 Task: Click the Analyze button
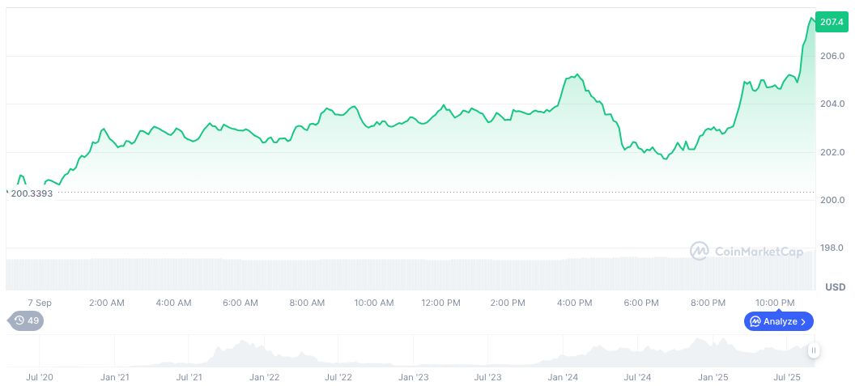pyautogui.click(x=778, y=321)
